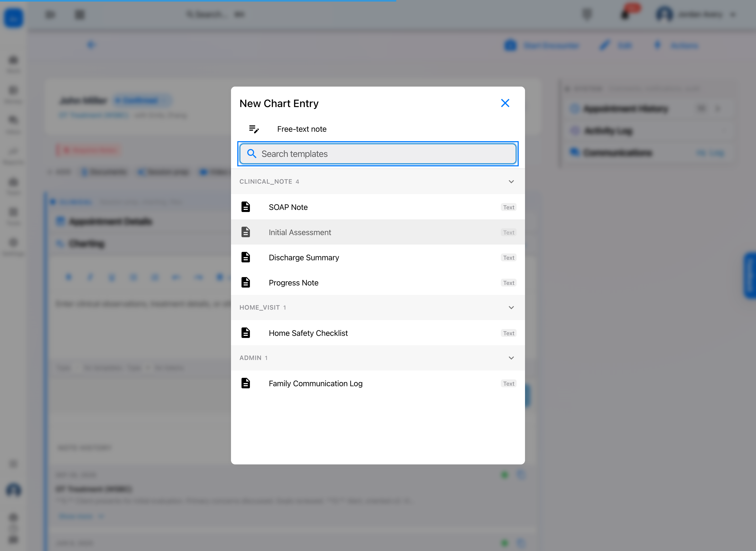
Task: Select the SOAP Note template
Action: point(378,207)
